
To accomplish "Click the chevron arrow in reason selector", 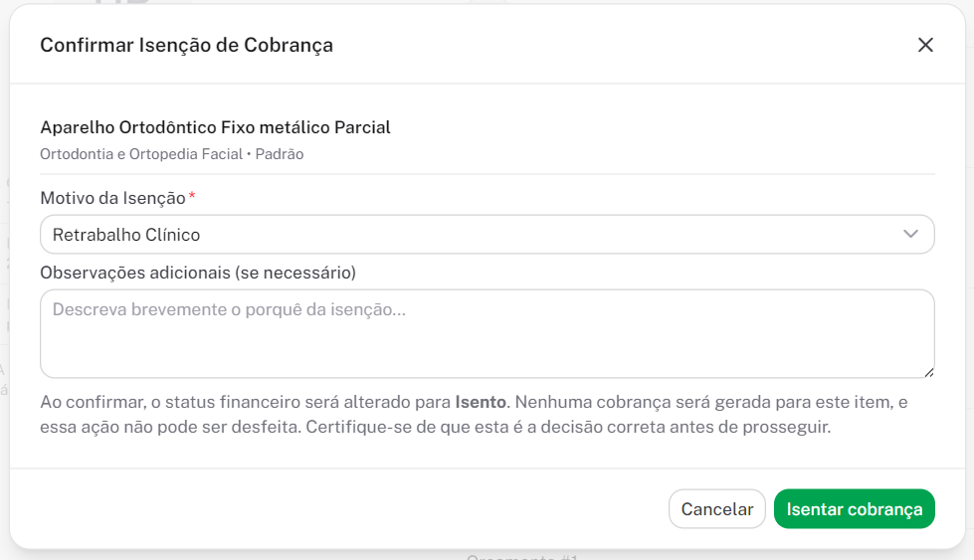I will 910,235.
